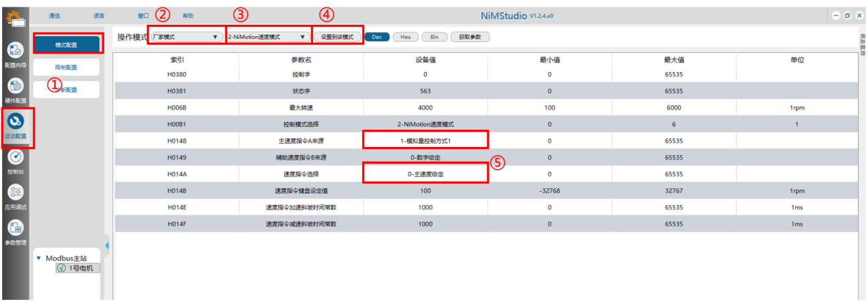Open the 应用调试 sidebar icon
The image size is (868, 302).
[x=15, y=192]
